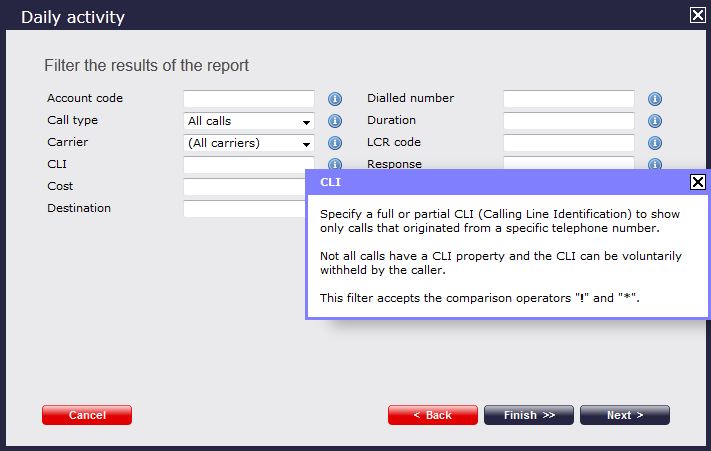The width and height of the screenshot is (711, 451).
Task: Expand the Call type dropdown
Action: pyautogui.click(x=249, y=121)
